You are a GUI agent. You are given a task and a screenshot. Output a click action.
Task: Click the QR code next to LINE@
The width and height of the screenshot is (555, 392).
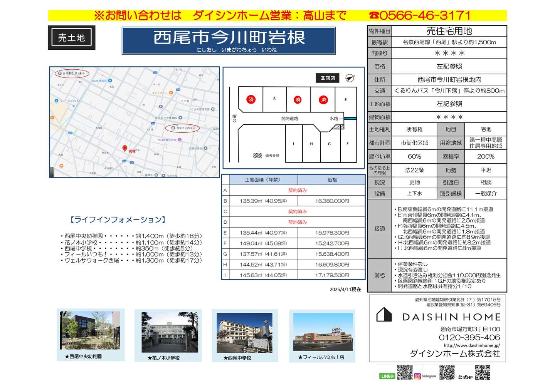click(405, 372)
